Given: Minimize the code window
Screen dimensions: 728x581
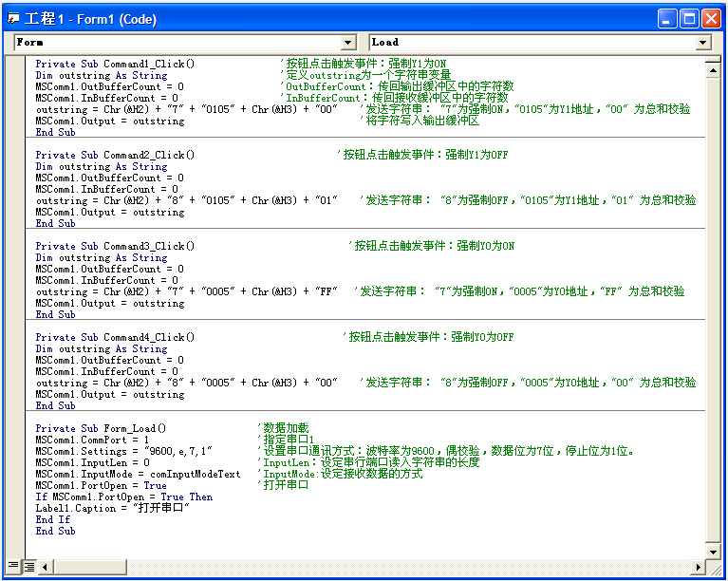Looking at the screenshot, I should pyautogui.click(x=669, y=18).
